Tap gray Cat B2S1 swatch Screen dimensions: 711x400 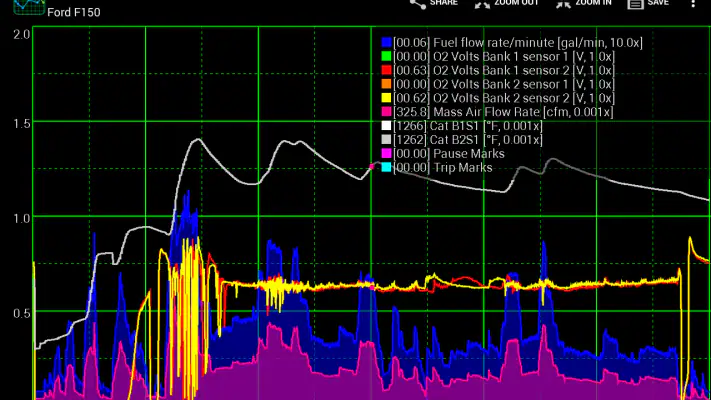(386, 140)
